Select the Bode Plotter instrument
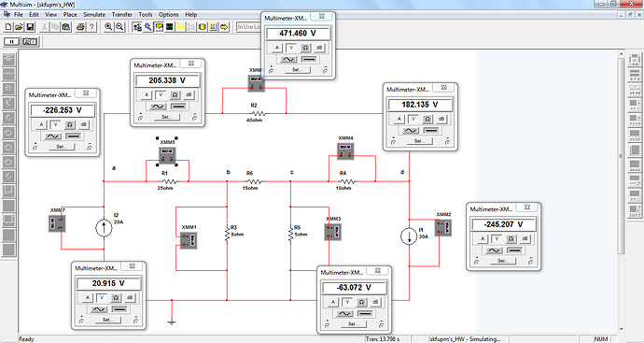Screen dimensions: 644x343 635,120
